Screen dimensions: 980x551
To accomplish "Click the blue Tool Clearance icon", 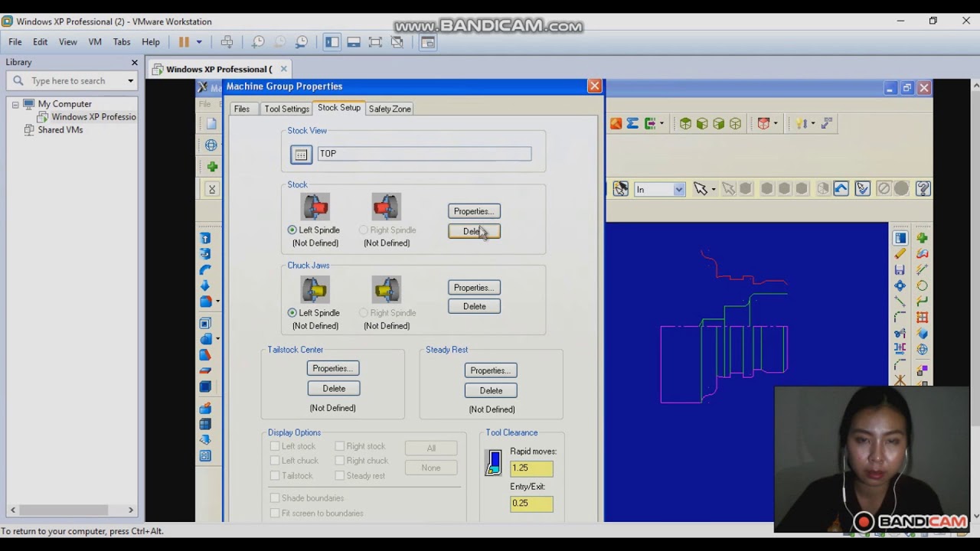I will tap(495, 462).
